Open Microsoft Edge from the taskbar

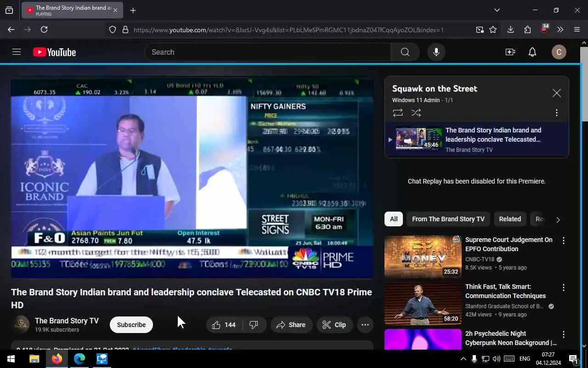click(x=79, y=359)
